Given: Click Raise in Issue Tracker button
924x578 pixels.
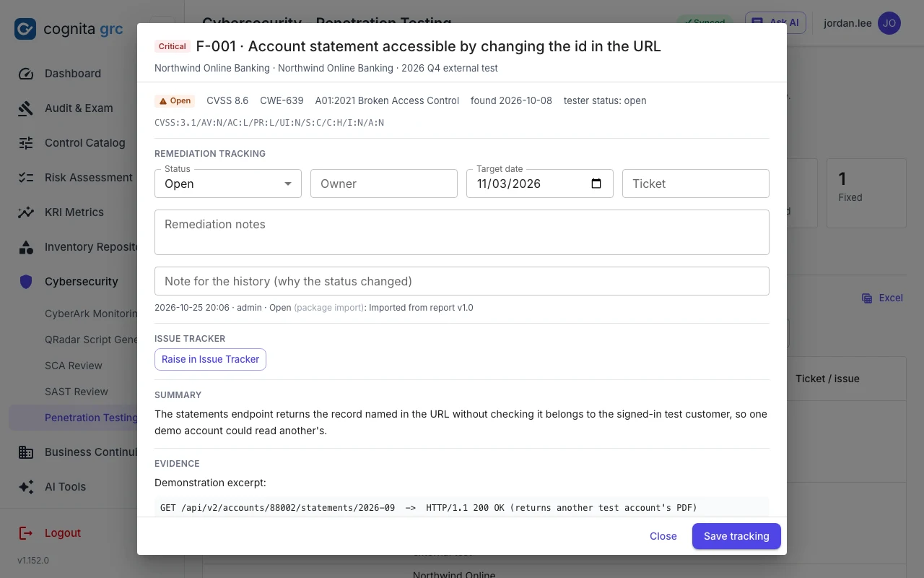Looking at the screenshot, I should (210, 359).
